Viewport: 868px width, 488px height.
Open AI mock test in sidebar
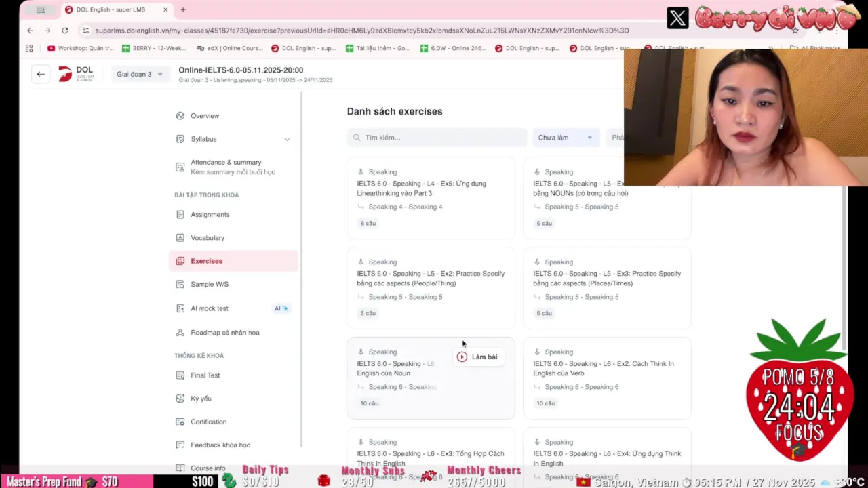coord(233,308)
